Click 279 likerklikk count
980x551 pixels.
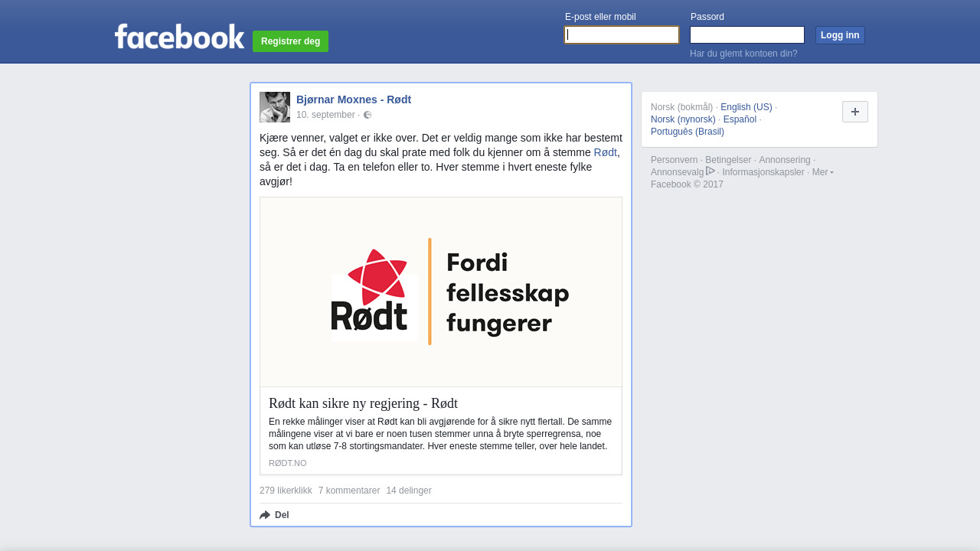[286, 491]
